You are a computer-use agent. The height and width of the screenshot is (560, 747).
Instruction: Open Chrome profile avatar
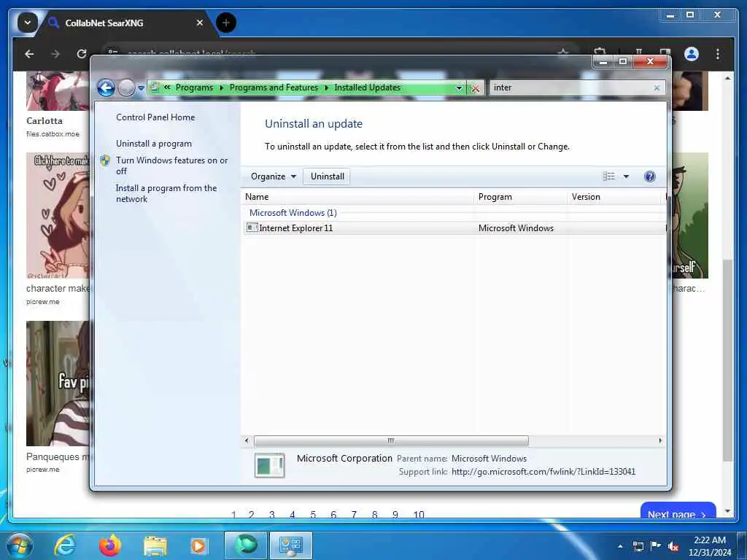[692, 54]
